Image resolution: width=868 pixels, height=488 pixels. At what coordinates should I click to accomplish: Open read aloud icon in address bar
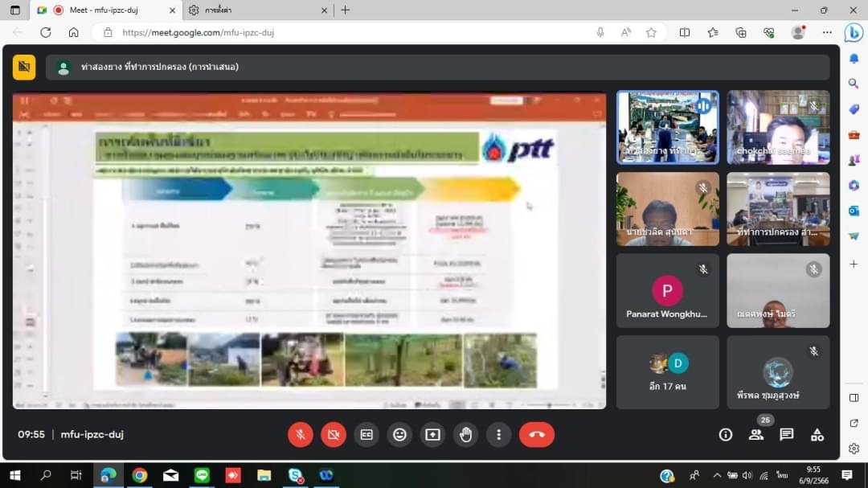click(626, 33)
